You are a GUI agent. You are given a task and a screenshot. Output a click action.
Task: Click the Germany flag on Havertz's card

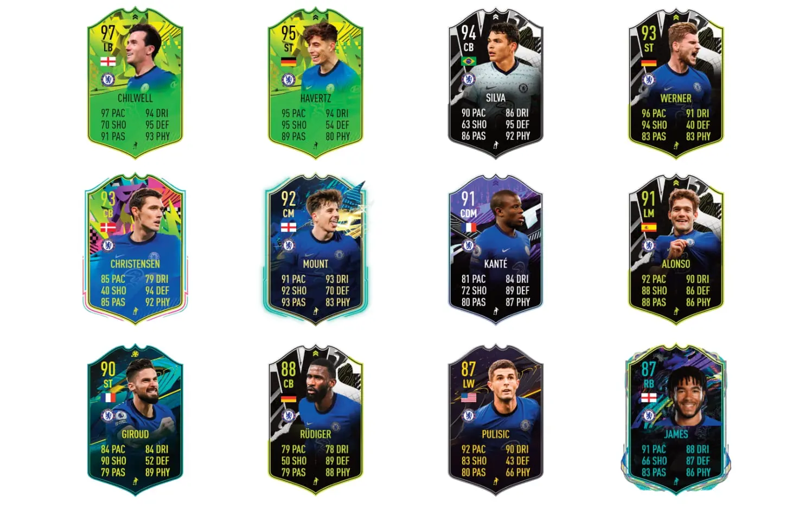pyautogui.click(x=289, y=62)
